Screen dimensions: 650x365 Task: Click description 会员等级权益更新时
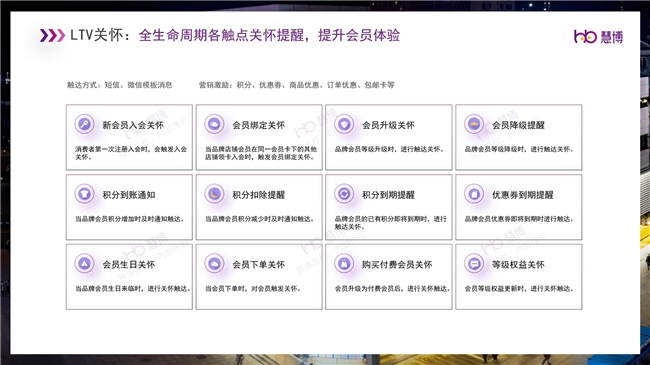click(519, 288)
